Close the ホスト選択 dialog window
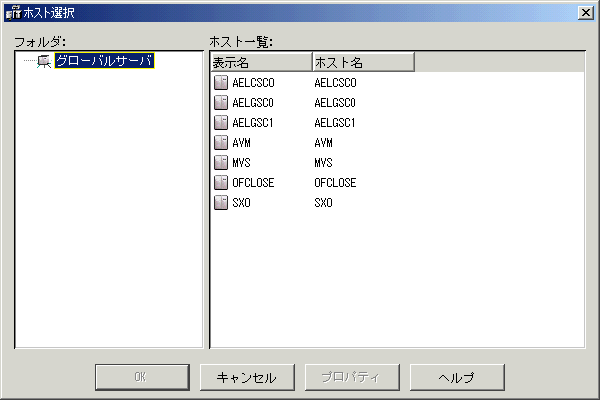Screen dimensions: 600x400 pyautogui.click(x=586, y=13)
